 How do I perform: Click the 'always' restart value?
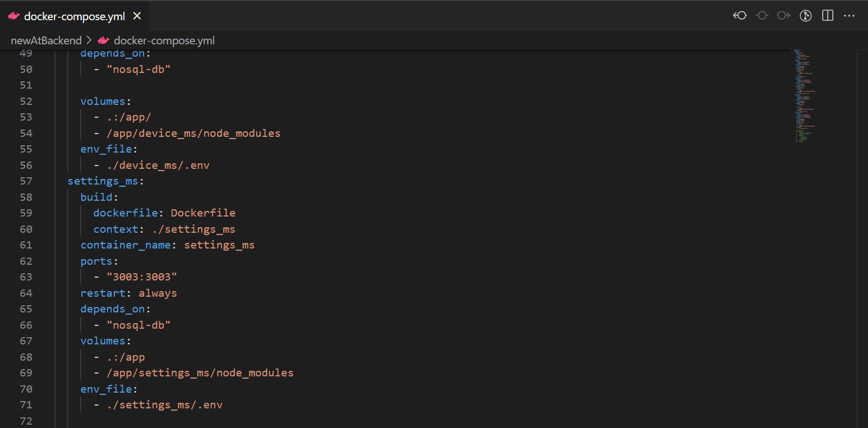tap(158, 293)
